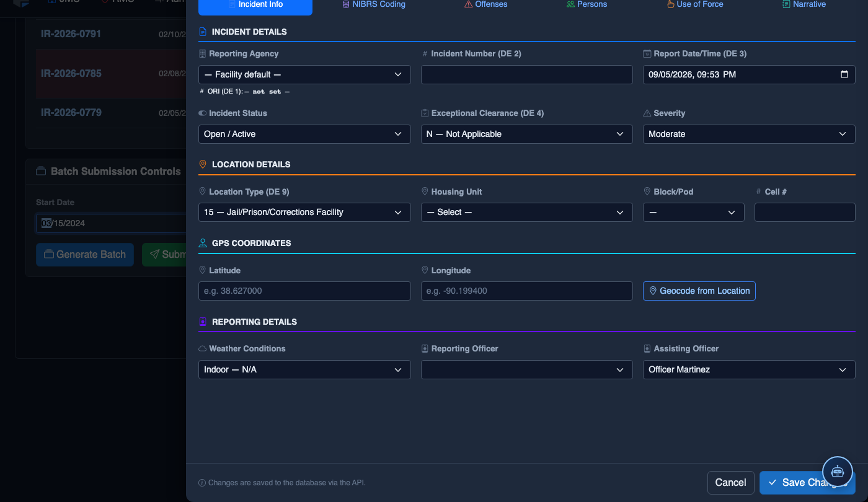Image resolution: width=868 pixels, height=502 pixels.
Task: Click the Report Date/Time field
Action: [749, 74]
